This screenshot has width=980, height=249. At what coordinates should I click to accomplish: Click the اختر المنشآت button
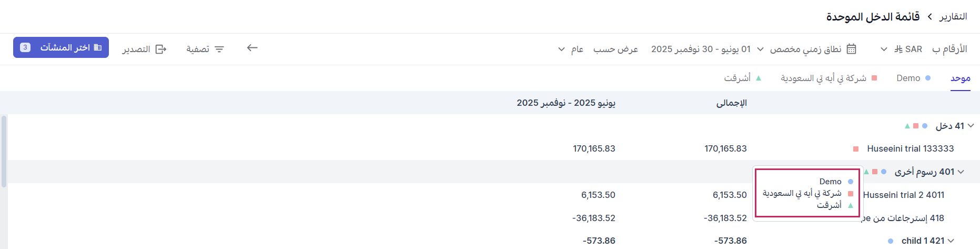pyautogui.click(x=61, y=47)
